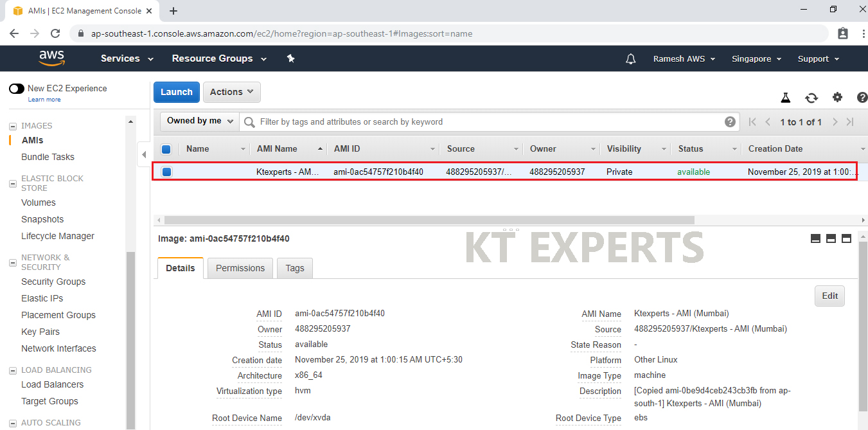The image size is (868, 430).
Task: Sort by the AMI Name column header
Action: coord(277,148)
